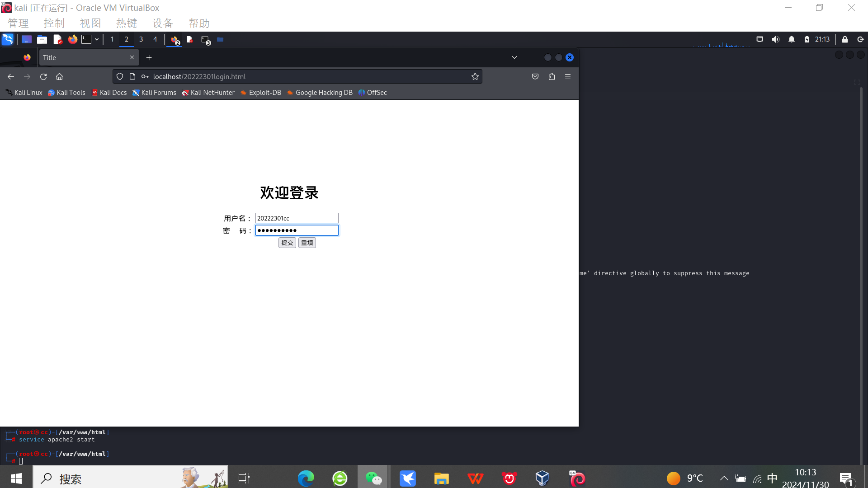Image resolution: width=868 pixels, height=488 pixels.
Task: Open VirtualBox manager from the taskbar
Action: coord(542,478)
